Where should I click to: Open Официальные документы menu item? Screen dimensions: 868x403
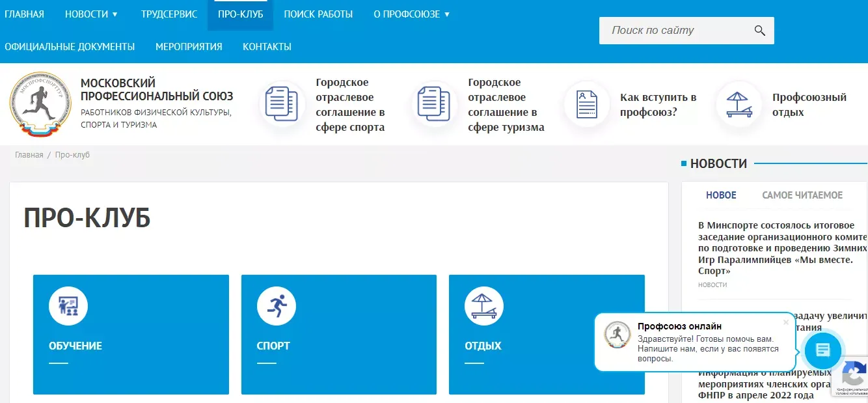[x=70, y=46]
